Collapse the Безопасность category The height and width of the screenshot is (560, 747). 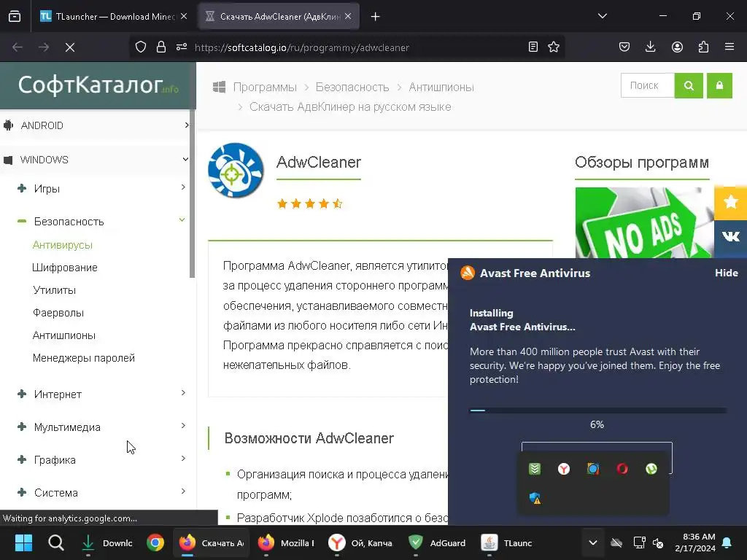click(x=101, y=222)
